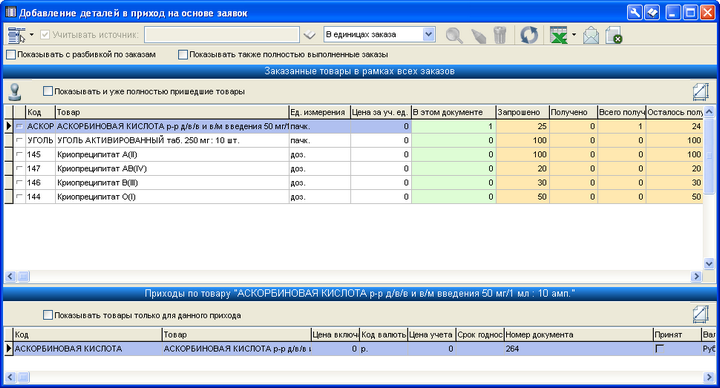Enable 'Показывать с разбивкой по заказам'

coord(11,55)
